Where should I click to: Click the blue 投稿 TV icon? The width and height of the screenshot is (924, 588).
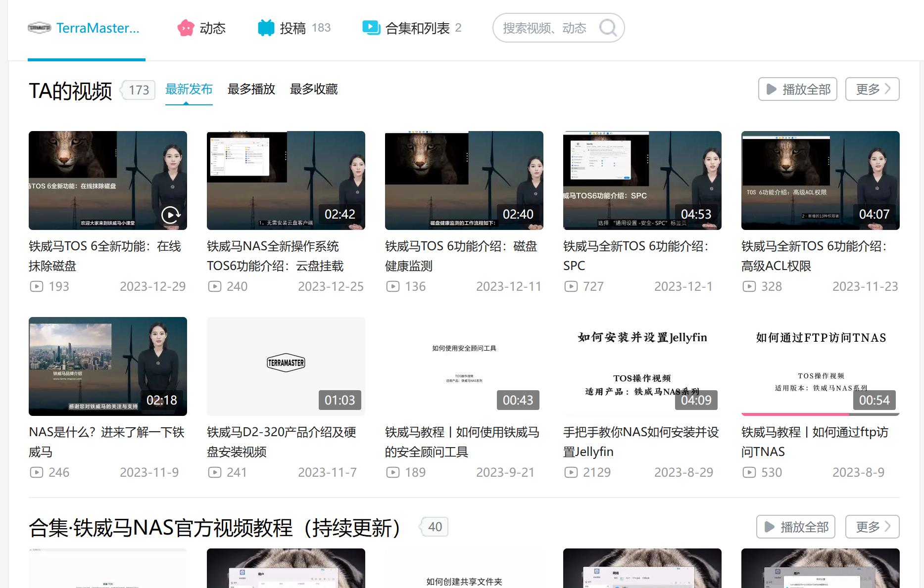point(266,28)
